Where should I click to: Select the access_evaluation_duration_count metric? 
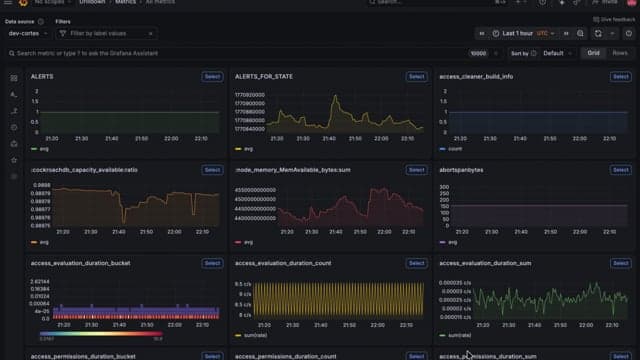click(x=416, y=263)
